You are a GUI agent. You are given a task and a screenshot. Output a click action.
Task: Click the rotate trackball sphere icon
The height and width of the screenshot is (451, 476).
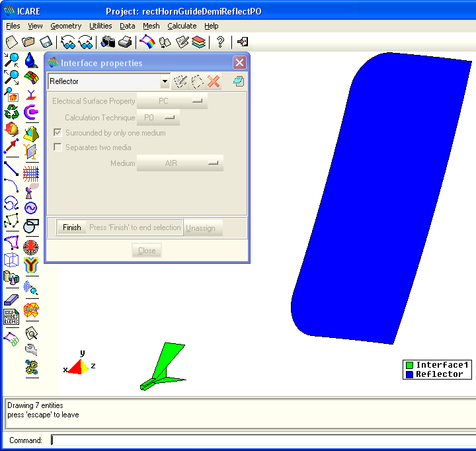11,129
